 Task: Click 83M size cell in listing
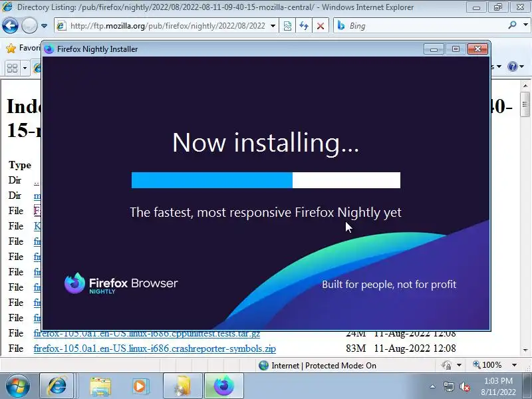tap(356, 348)
